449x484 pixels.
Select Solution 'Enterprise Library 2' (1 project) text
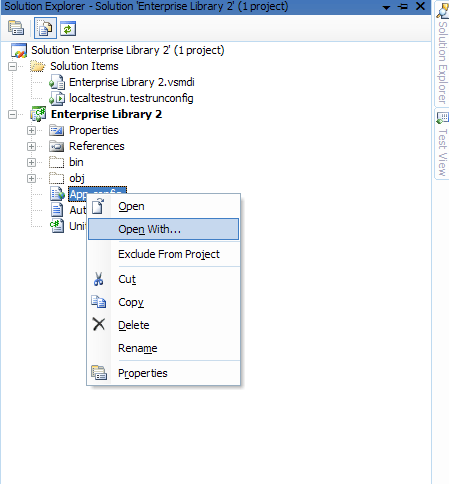(x=128, y=50)
